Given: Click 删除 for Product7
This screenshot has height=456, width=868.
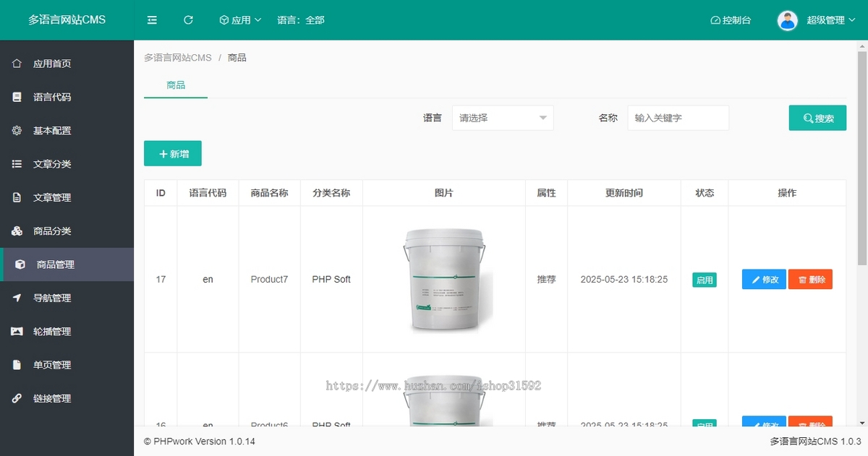Looking at the screenshot, I should click(x=810, y=279).
